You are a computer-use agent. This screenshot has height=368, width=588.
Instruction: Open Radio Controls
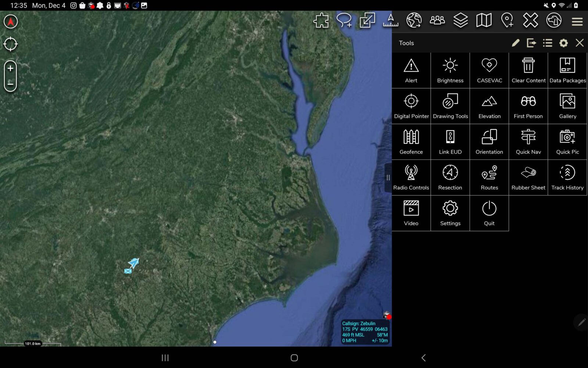click(411, 177)
